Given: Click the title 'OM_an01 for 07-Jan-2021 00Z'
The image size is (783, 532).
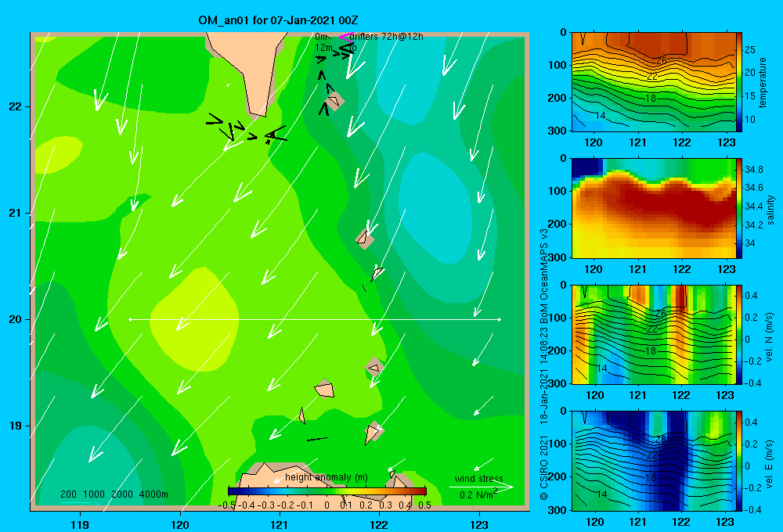Looking at the screenshot, I should click(x=278, y=20).
